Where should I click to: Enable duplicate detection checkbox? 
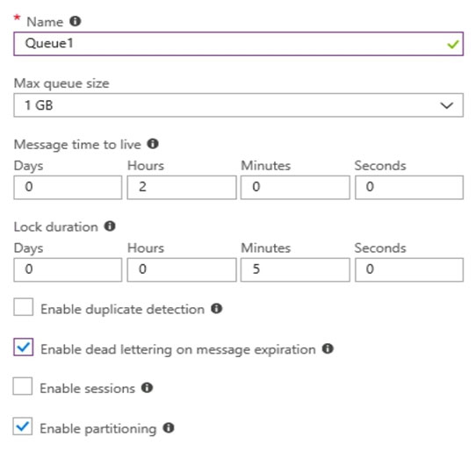[24, 307]
